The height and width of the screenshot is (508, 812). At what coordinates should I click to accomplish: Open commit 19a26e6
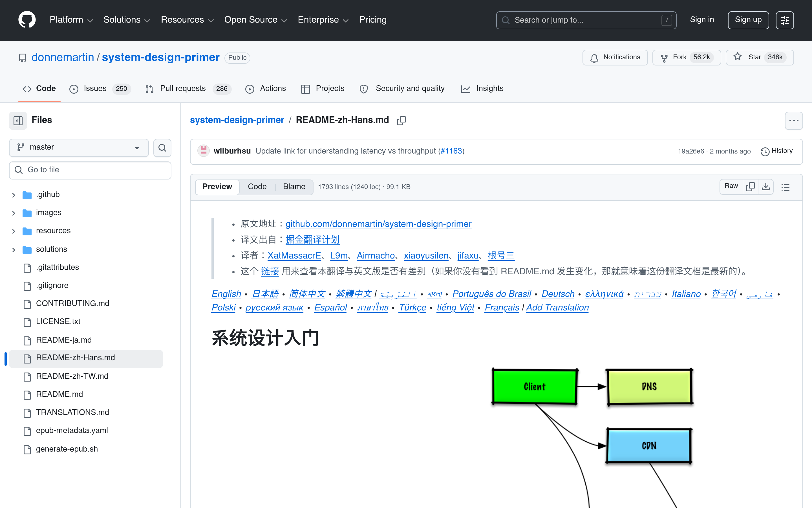(691, 152)
